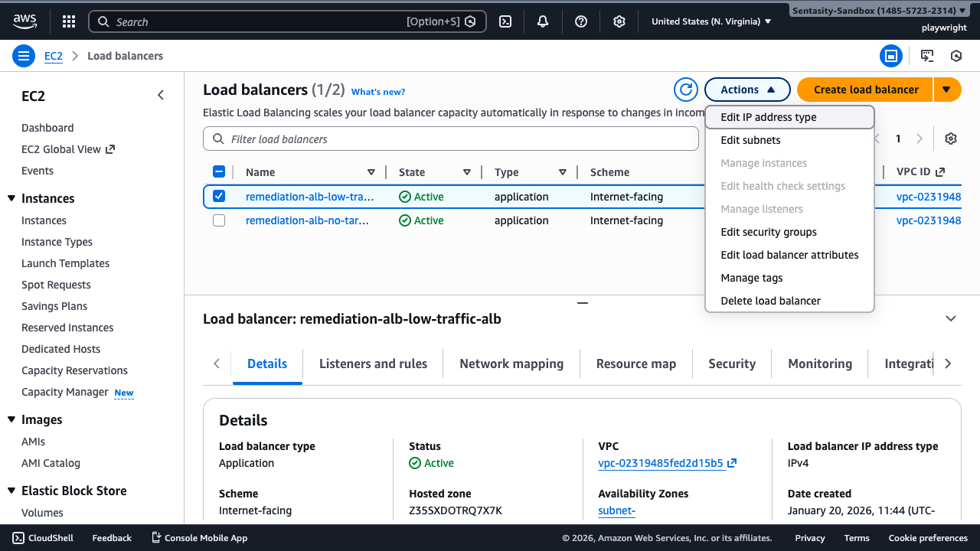Screen dimensions: 980x551
Task: Refresh the load balancers list
Action: (x=686, y=90)
